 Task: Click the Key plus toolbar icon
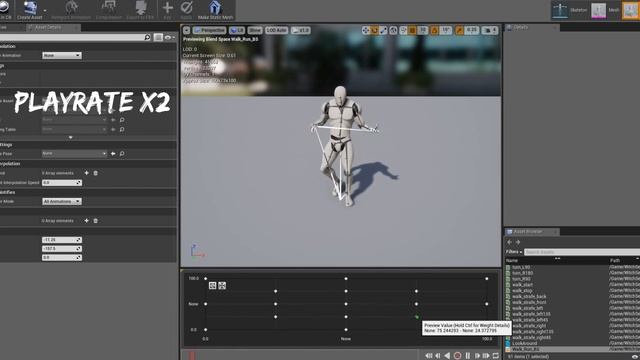coord(167,10)
